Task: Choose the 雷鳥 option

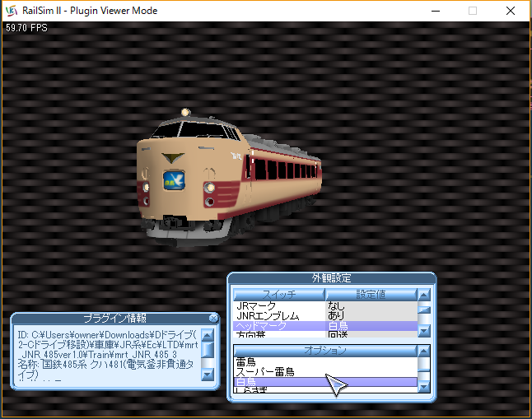Action: pyautogui.click(x=325, y=362)
